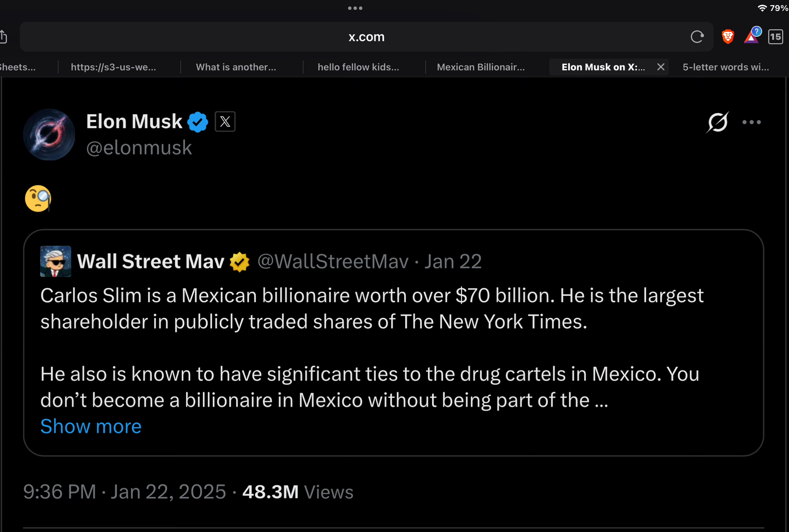Viewport: 789px width, 532px height.
Task: Reload the page with the refresh icon
Action: [x=697, y=37]
